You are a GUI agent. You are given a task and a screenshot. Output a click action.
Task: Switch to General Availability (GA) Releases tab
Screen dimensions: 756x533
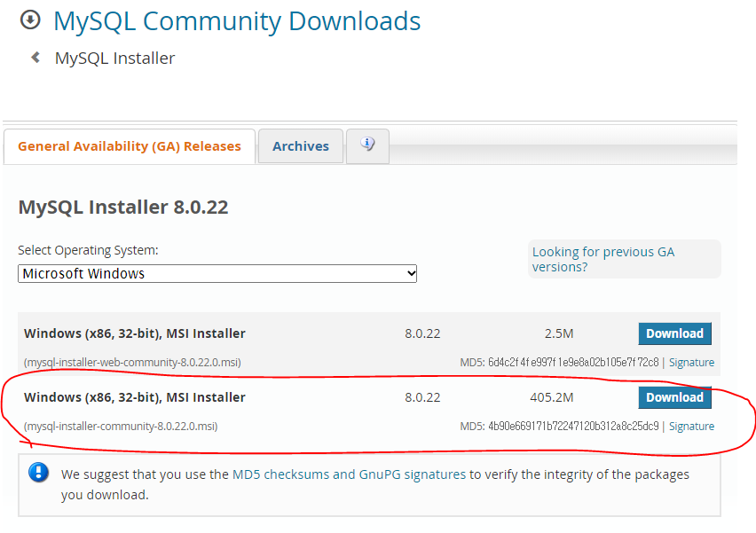(130, 146)
